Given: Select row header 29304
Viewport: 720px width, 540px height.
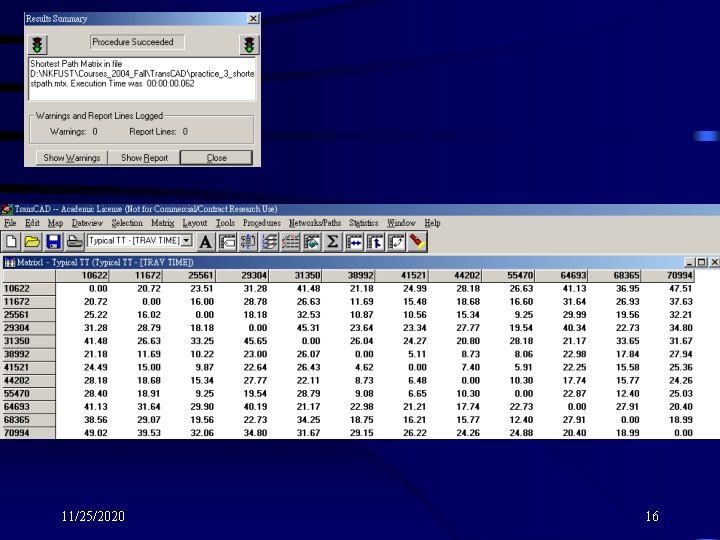Looking at the screenshot, I should click(28, 328).
